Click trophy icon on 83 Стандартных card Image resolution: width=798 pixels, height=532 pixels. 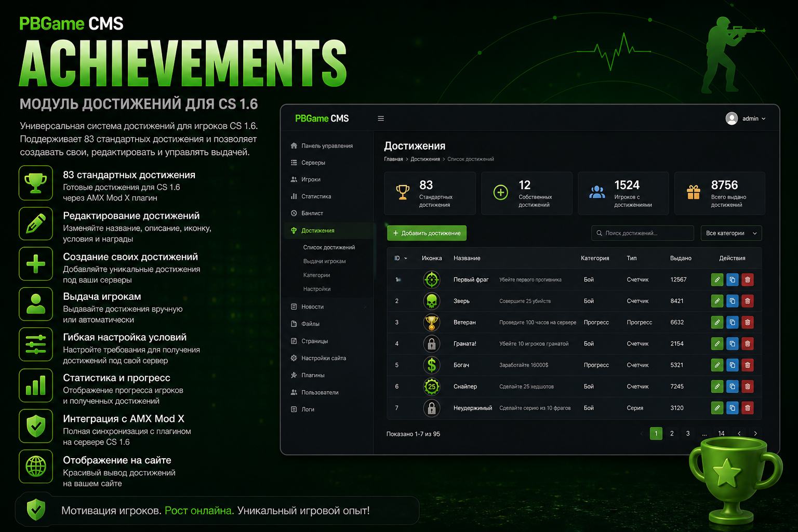point(403,192)
